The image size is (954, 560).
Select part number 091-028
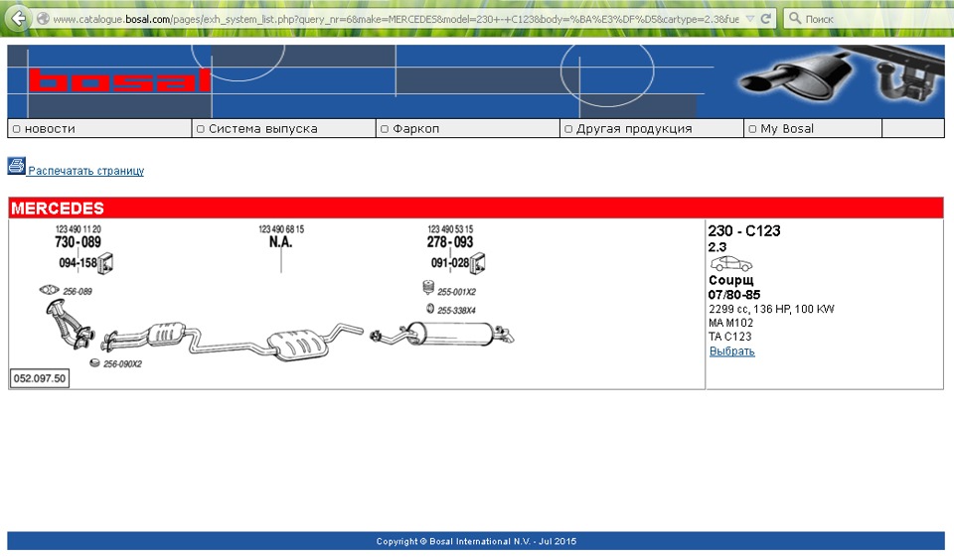450,263
